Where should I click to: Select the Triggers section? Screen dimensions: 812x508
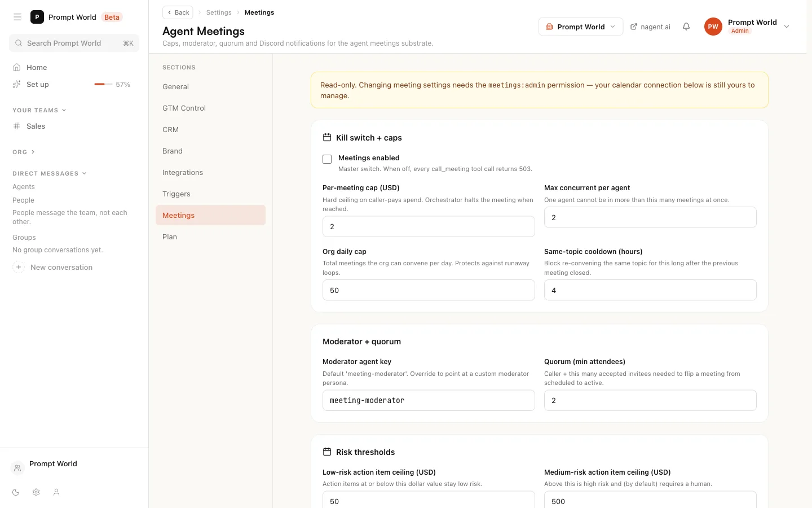pos(210,194)
